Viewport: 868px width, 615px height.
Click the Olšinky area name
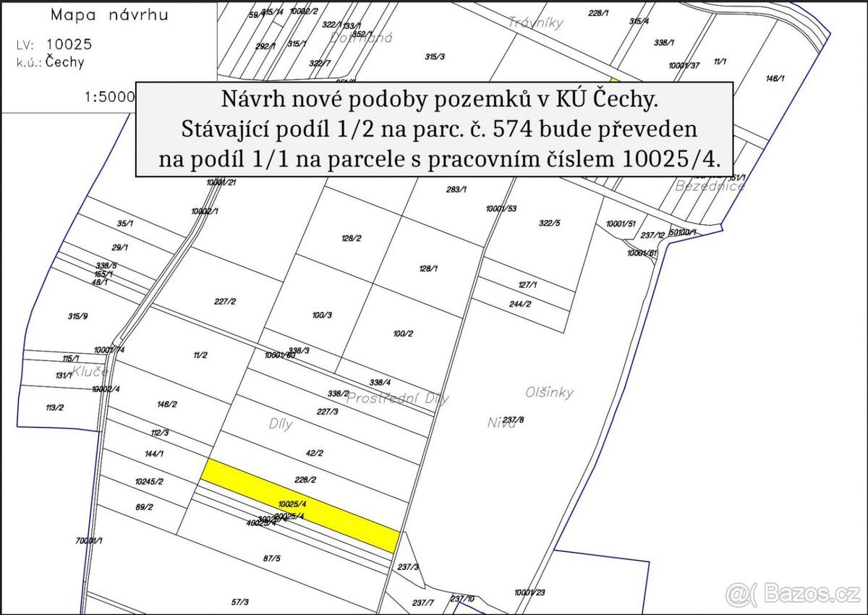click(550, 393)
